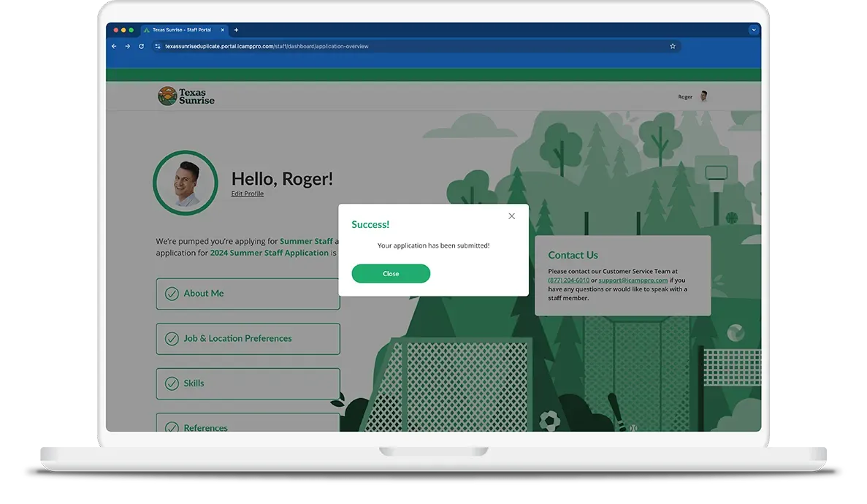Click the macOS yellow minimize button
Image resolution: width=867 pixels, height=504 pixels.
(123, 30)
